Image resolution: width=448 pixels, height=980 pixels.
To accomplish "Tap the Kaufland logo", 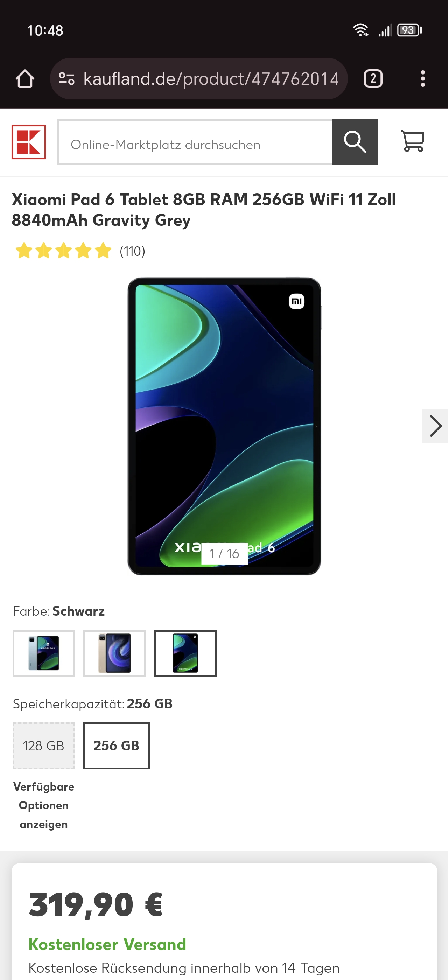I will pos(28,142).
